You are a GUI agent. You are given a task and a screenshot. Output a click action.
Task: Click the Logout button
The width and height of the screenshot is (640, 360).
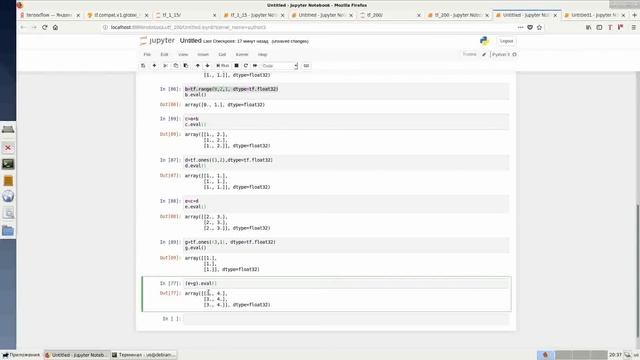[506, 41]
